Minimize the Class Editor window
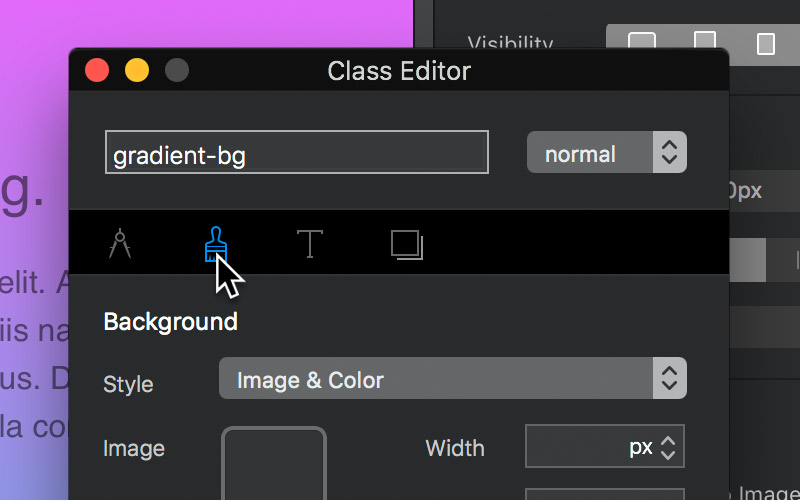Viewport: 800px width, 500px height. pyautogui.click(x=137, y=70)
